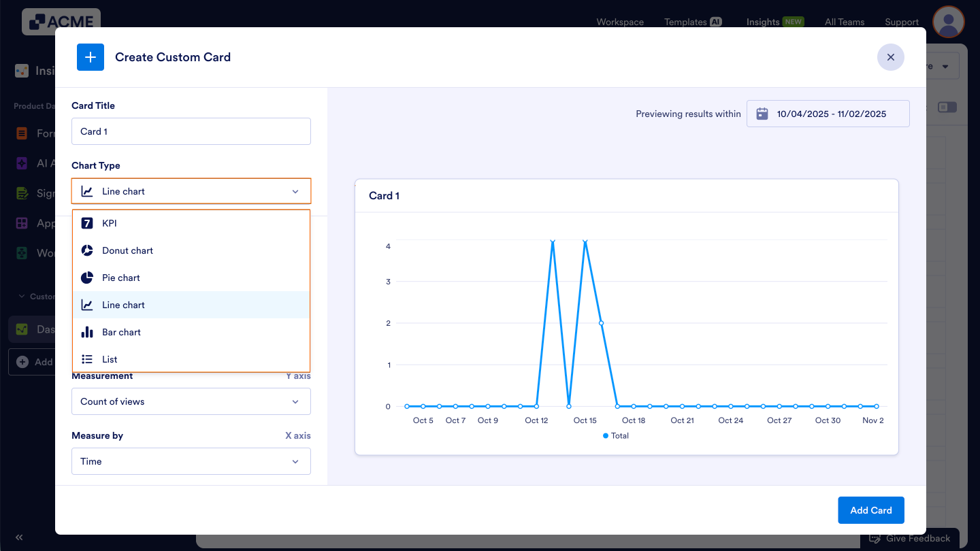The height and width of the screenshot is (551, 980).
Task: Click the Give Feedback button
Action: 911,537
